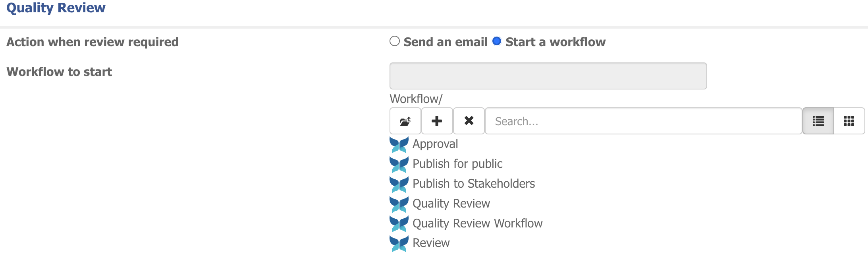
Task: Select the Send an email radio button
Action: point(395,41)
